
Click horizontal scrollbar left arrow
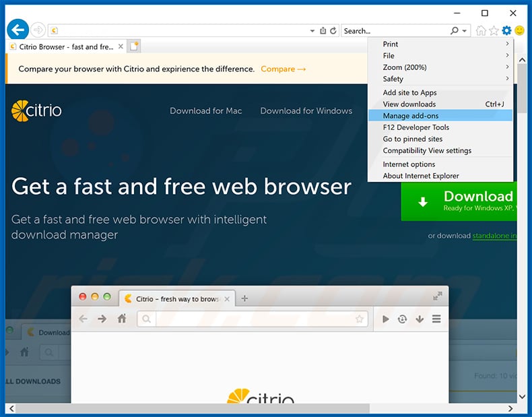point(11,408)
